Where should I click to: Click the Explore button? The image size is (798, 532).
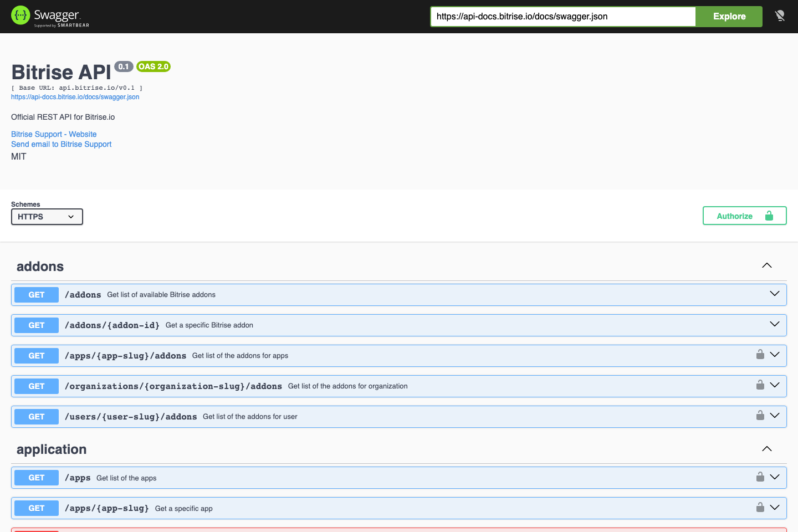point(728,16)
